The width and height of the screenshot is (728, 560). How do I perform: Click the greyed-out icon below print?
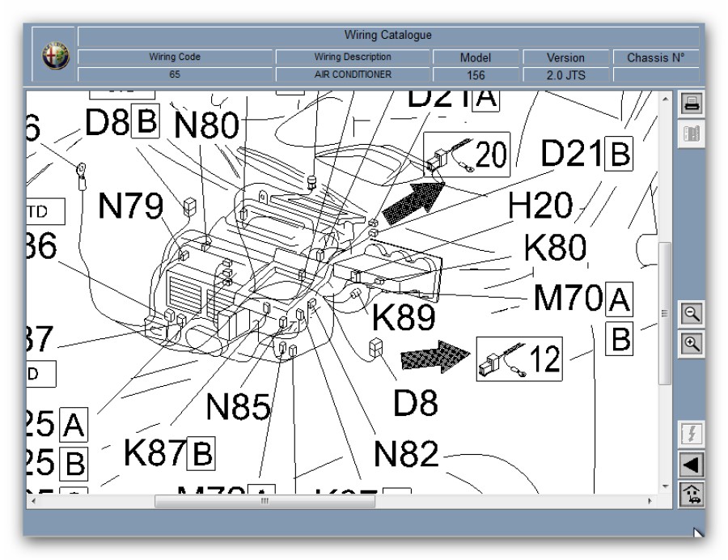692,134
